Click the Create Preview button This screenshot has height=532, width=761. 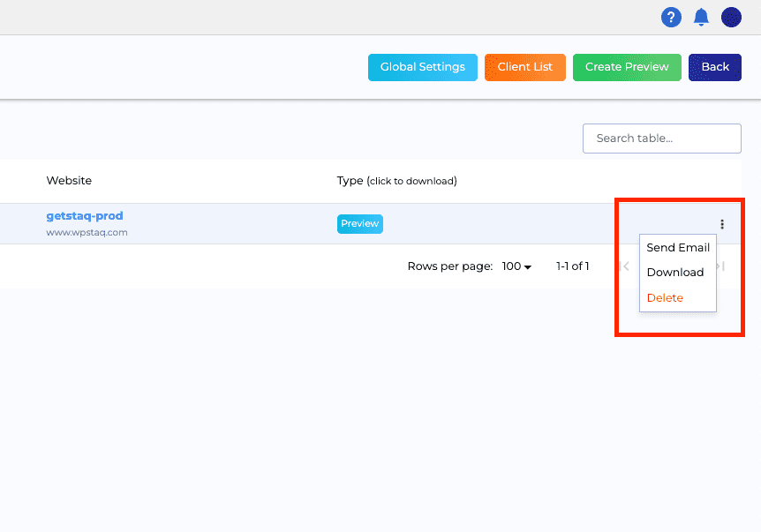627,67
